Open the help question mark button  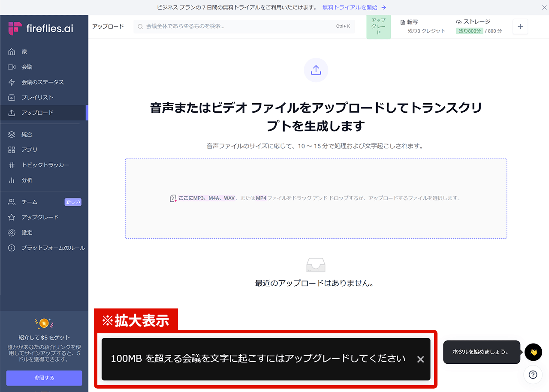coord(533,374)
